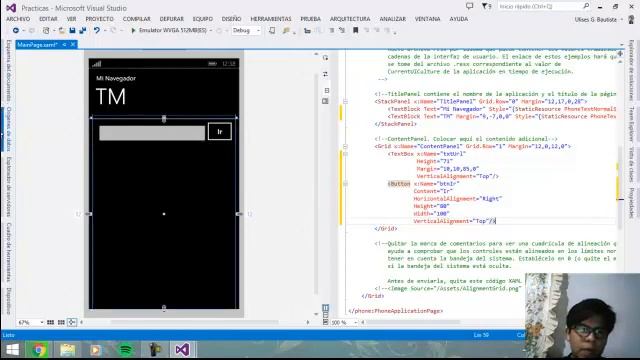Close the MainPage.xaml tab
This screenshot has width=640, height=360.
(x=73, y=44)
